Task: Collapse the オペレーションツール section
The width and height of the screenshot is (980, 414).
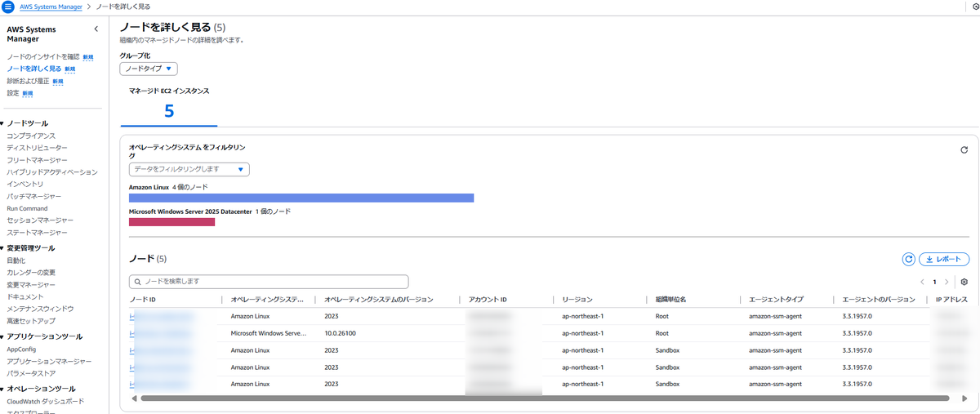Action: click(2, 389)
